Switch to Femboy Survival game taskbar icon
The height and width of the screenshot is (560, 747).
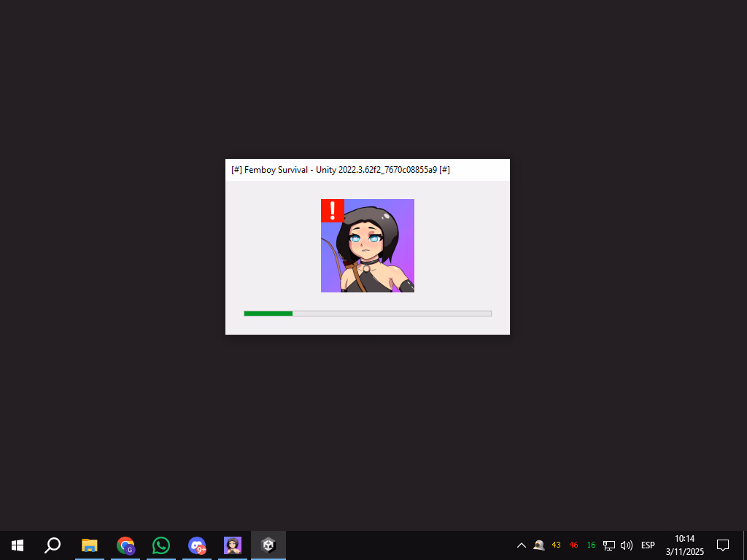point(233,545)
